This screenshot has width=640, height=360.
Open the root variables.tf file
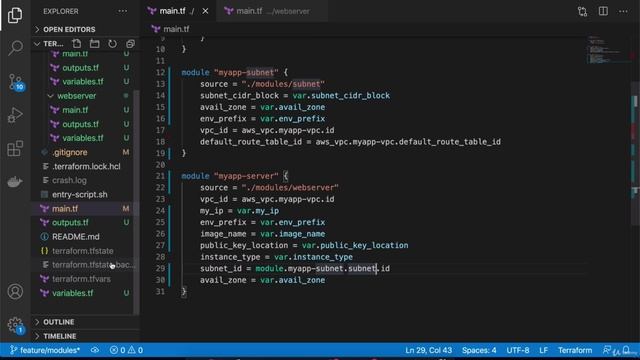(72, 293)
